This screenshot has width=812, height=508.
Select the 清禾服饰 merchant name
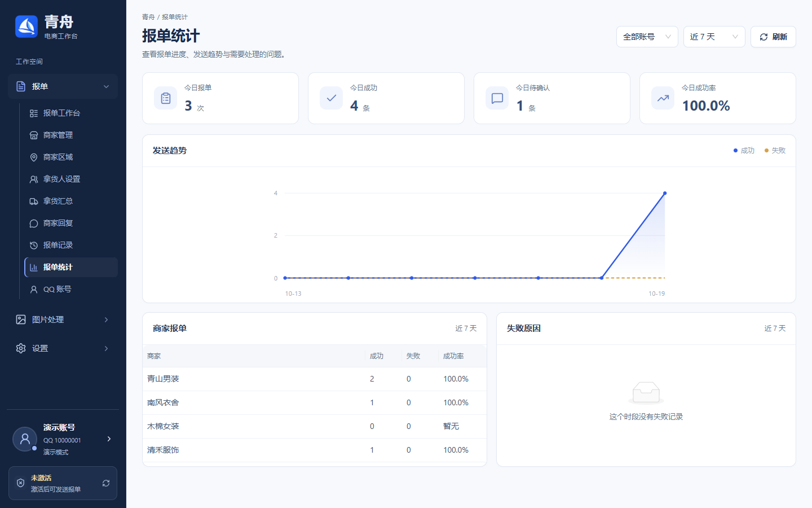pos(163,450)
